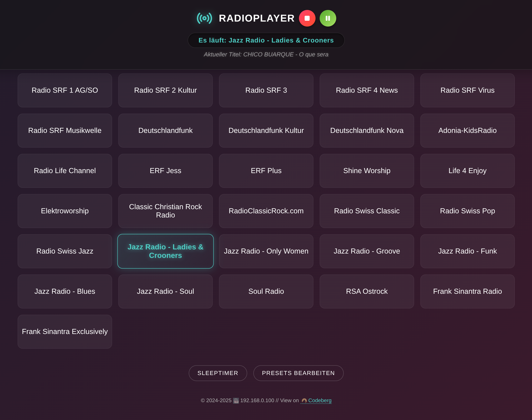
Task: Pause playback with the green button
Action: [328, 18]
